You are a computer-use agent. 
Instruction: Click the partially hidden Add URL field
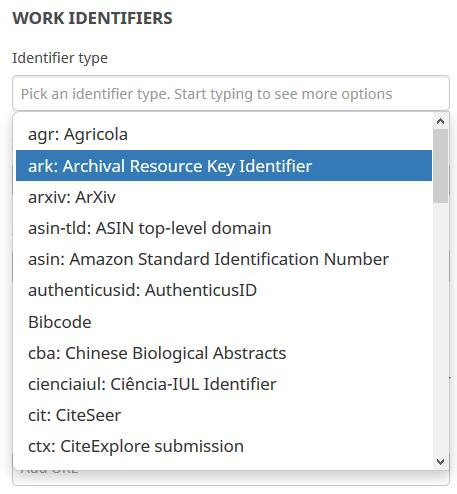[231, 477]
